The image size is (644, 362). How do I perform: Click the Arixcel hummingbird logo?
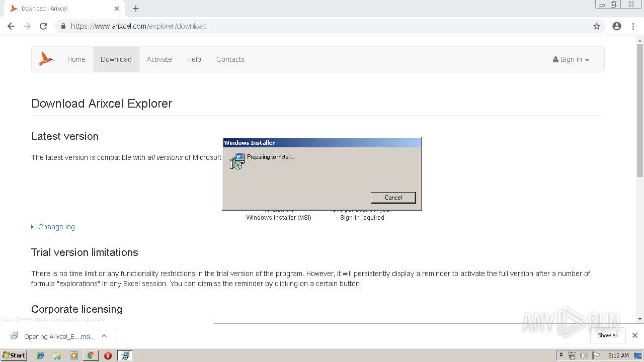pos(47,59)
